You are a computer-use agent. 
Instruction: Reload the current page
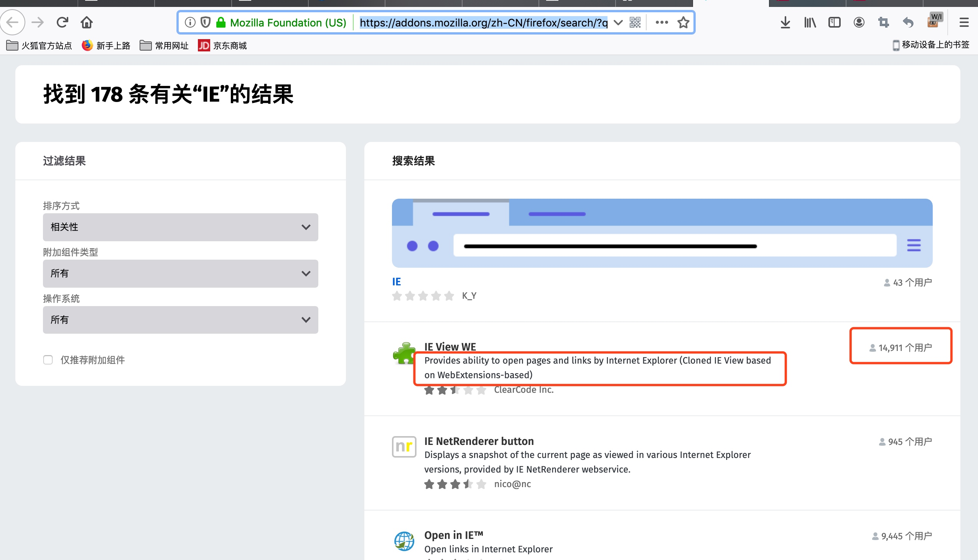click(62, 22)
